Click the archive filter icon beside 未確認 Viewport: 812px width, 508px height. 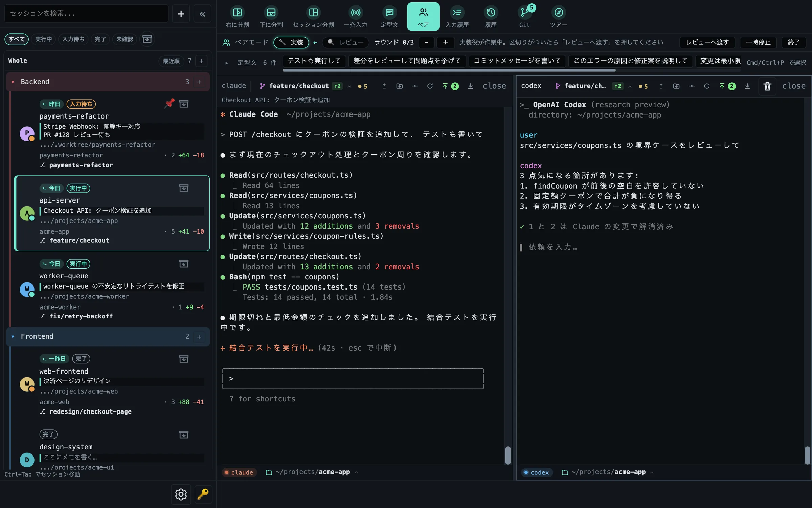coord(147,39)
